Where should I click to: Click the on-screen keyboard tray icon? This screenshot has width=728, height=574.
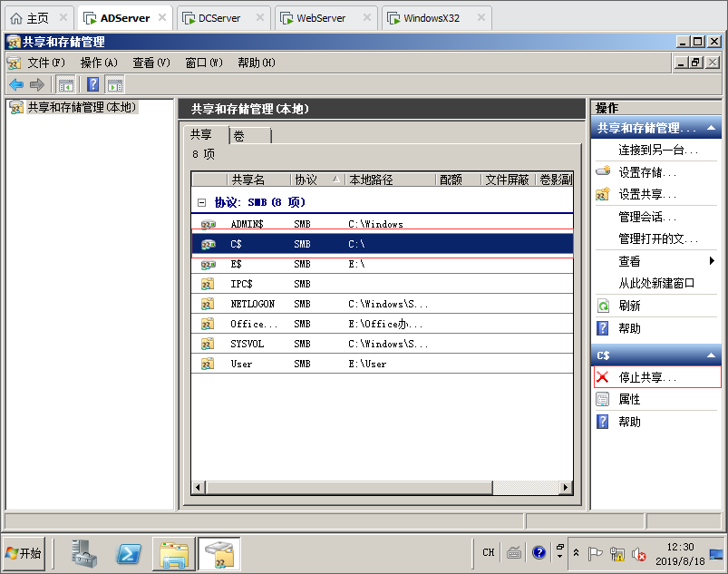click(x=514, y=552)
